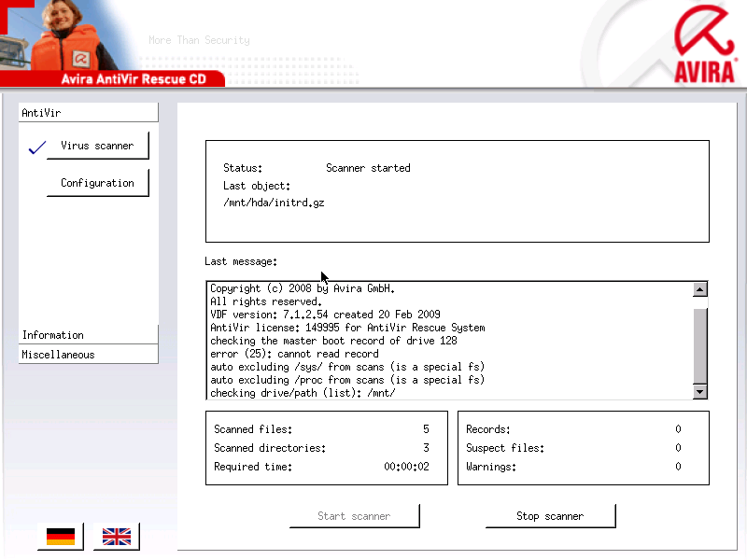Click the 'AntiVir license: 149995' log line
The image size is (747, 560).
pyautogui.click(x=347, y=328)
